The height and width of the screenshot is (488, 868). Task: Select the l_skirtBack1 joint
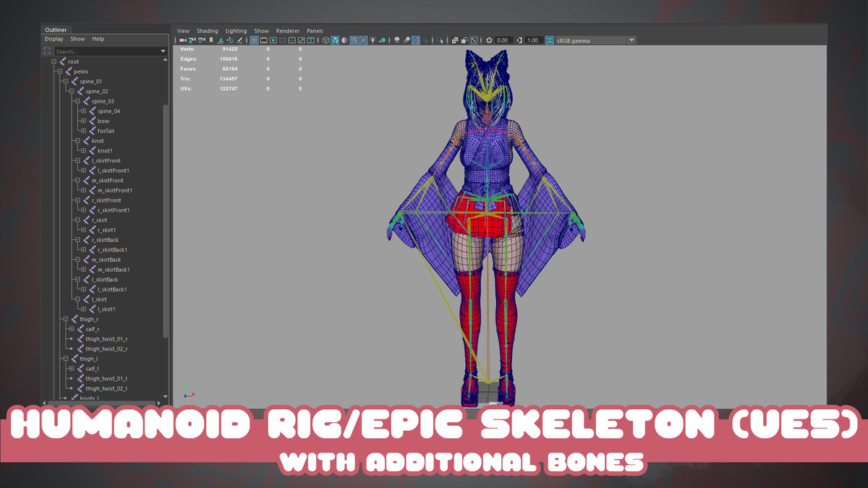112,289
